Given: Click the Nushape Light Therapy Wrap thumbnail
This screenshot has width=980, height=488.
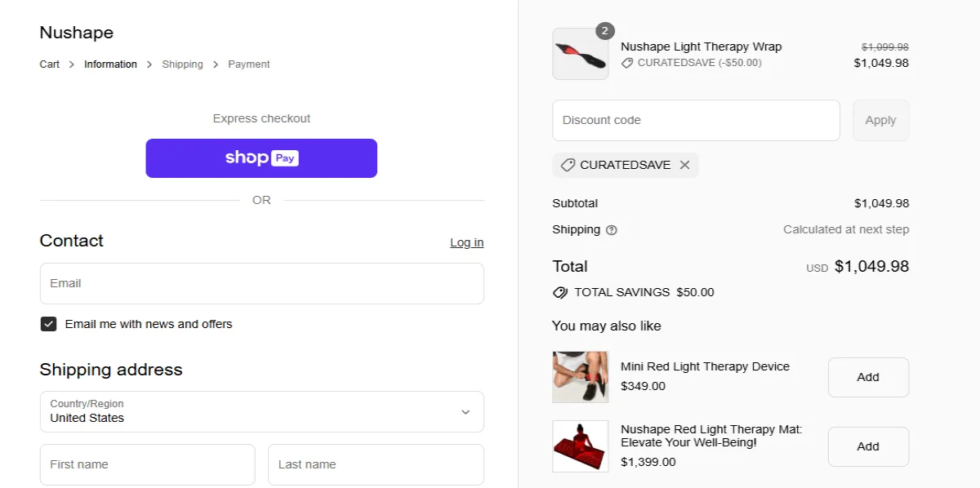Looking at the screenshot, I should 580,54.
